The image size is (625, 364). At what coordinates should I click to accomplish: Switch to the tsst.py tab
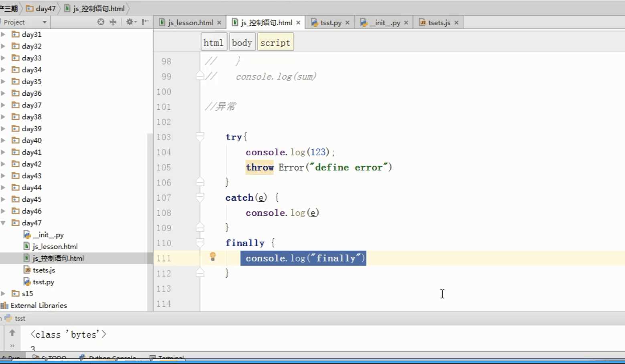click(331, 23)
